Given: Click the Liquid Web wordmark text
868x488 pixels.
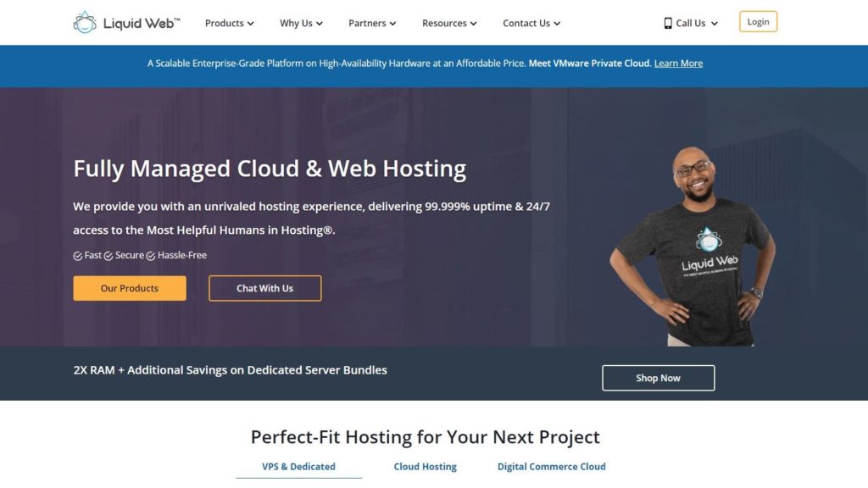Looking at the screenshot, I should [x=142, y=23].
